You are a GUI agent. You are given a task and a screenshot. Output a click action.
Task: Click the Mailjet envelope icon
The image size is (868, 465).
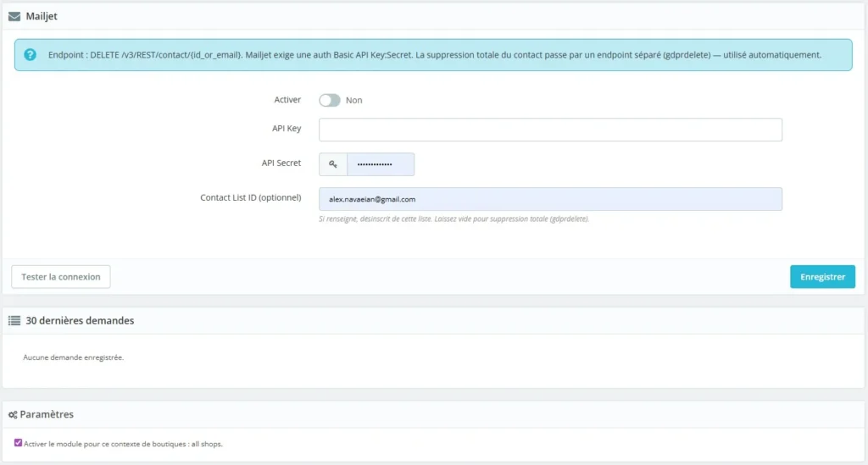14,17
